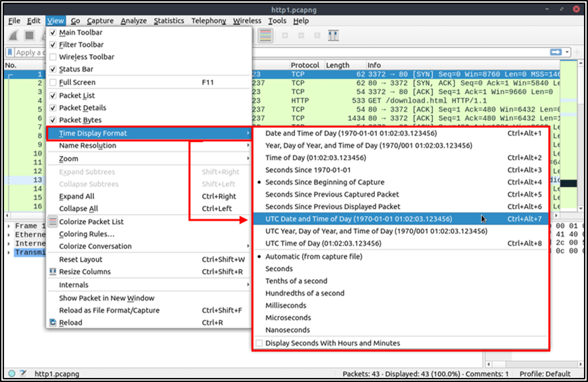
Task: Open expert information circle in status bar
Action: pos(12,373)
